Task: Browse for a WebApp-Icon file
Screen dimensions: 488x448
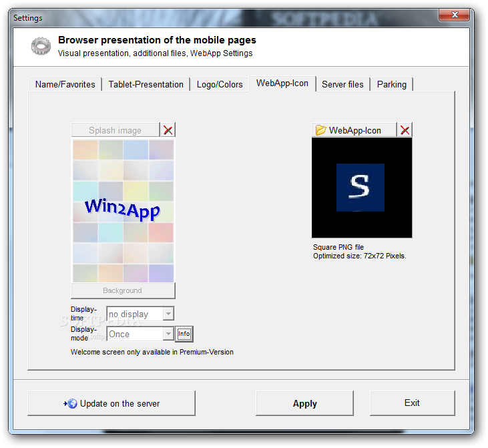Action: click(354, 130)
